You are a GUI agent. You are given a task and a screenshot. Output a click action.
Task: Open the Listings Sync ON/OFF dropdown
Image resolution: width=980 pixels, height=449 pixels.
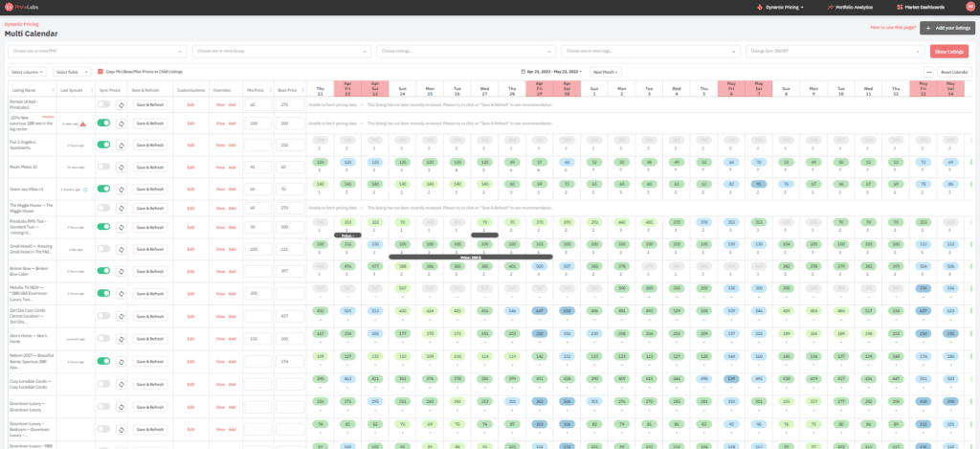835,52
